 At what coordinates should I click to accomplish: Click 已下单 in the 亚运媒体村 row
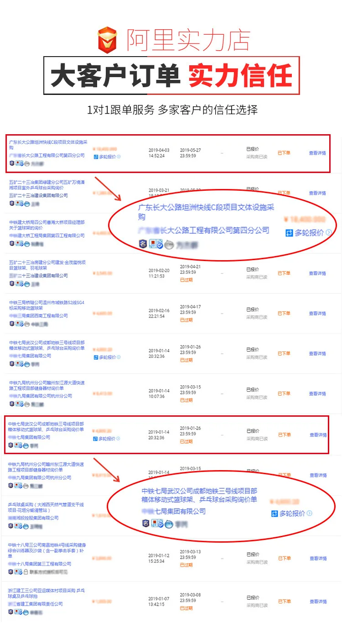[284, 602]
